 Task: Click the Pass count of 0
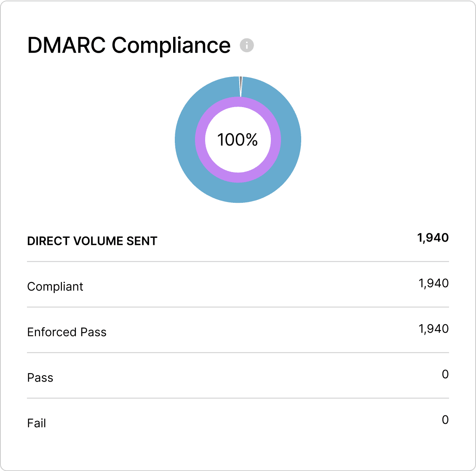(x=445, y=374)
